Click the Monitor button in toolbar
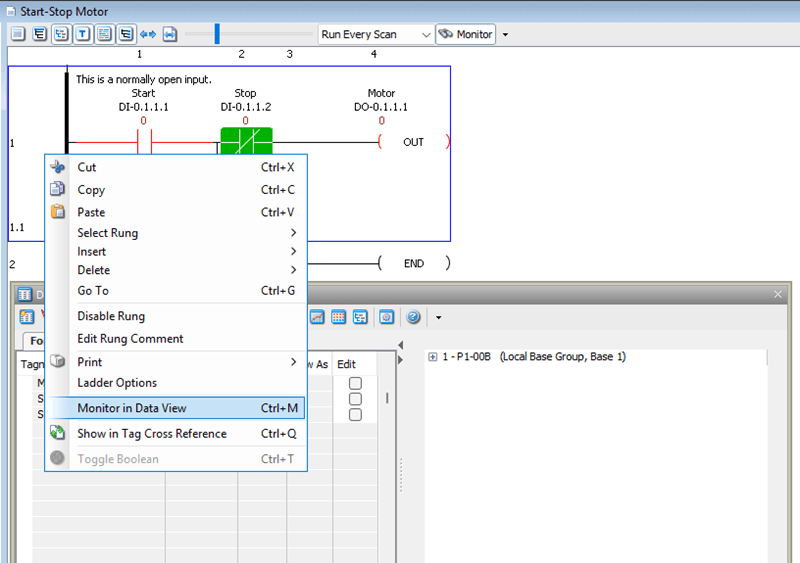800x563 pixels. 465,34
